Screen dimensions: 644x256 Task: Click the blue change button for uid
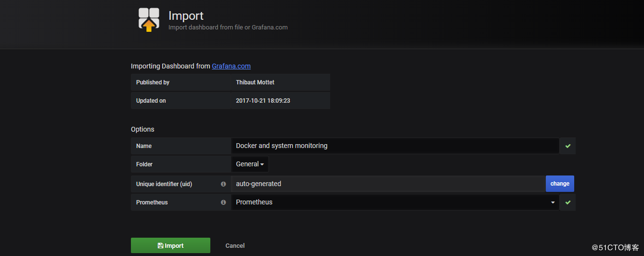pos(560,184)
